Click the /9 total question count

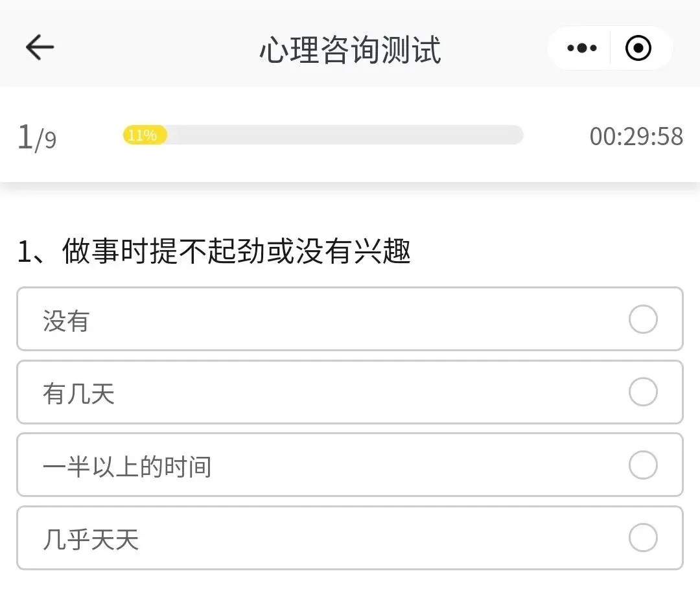(46, 140)
